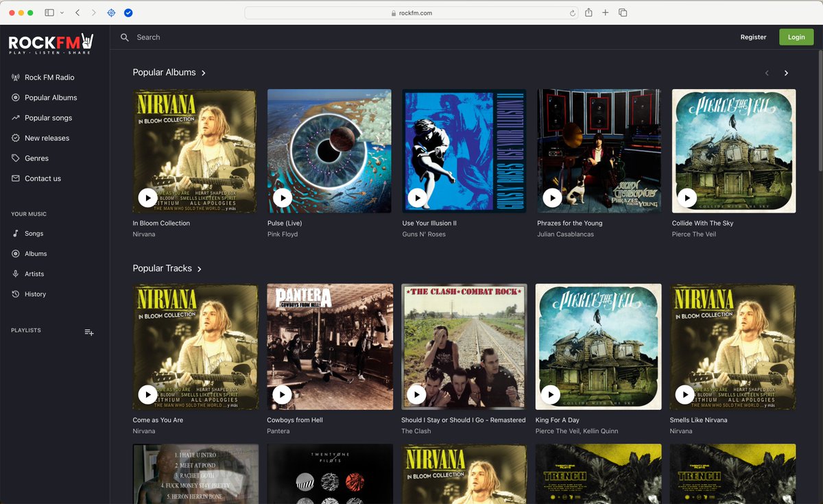Show Safari tab overview
Viewport: 823px width, 504px height.
623,12
